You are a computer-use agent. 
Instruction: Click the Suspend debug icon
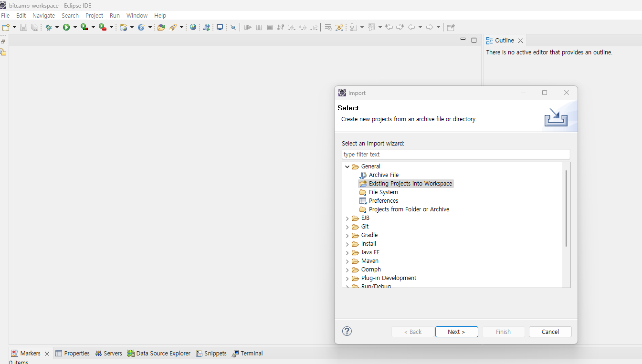[259, 27]
